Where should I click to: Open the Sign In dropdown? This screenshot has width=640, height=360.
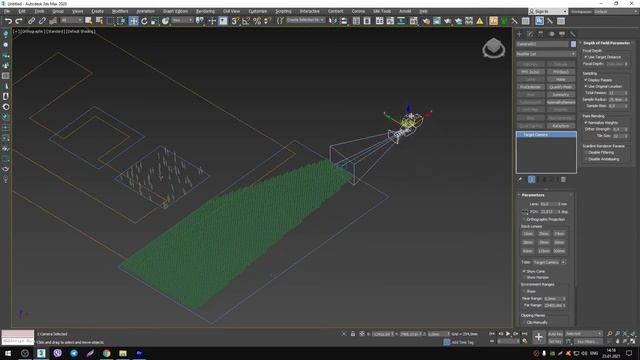pyautogui.click(x=548, y=11)
